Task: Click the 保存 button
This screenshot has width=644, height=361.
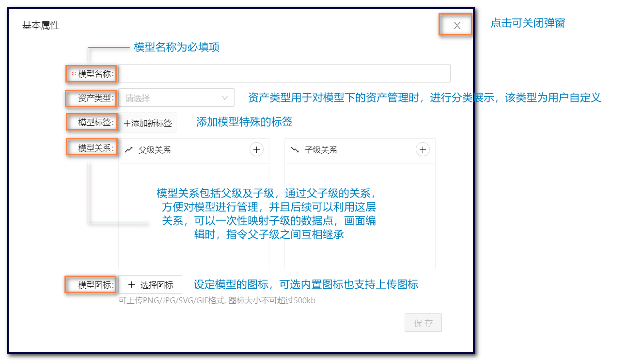Action: coord(423,323)
